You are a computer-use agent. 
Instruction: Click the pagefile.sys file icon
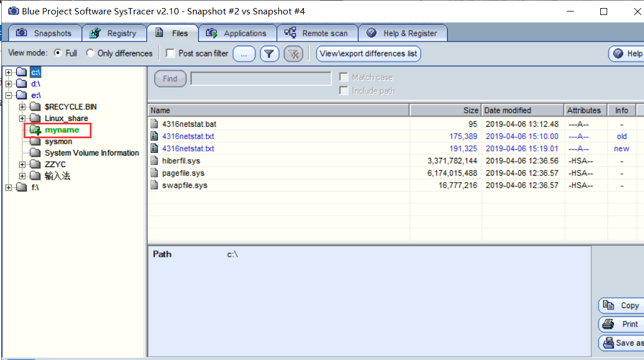click(154, 173)
